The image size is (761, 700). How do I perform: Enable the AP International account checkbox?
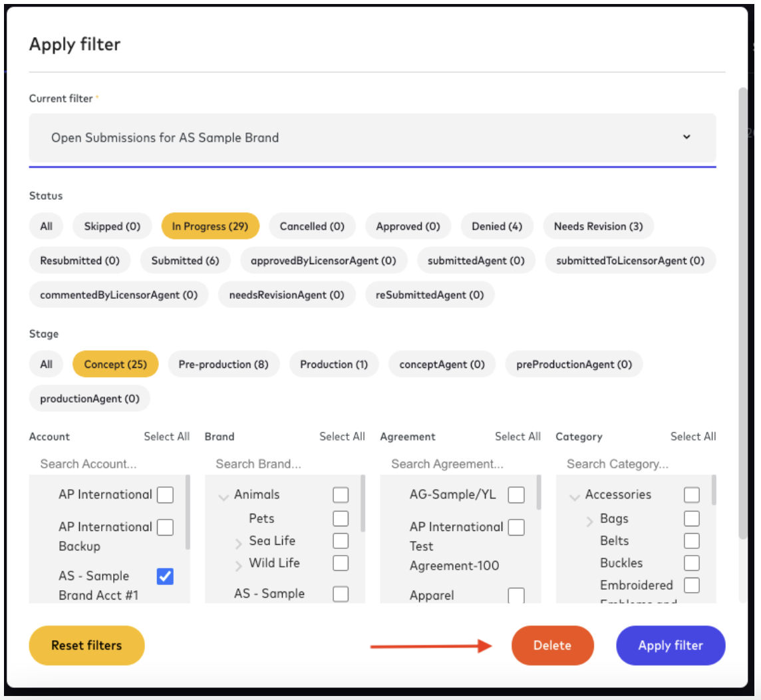[x=165, y=494]
